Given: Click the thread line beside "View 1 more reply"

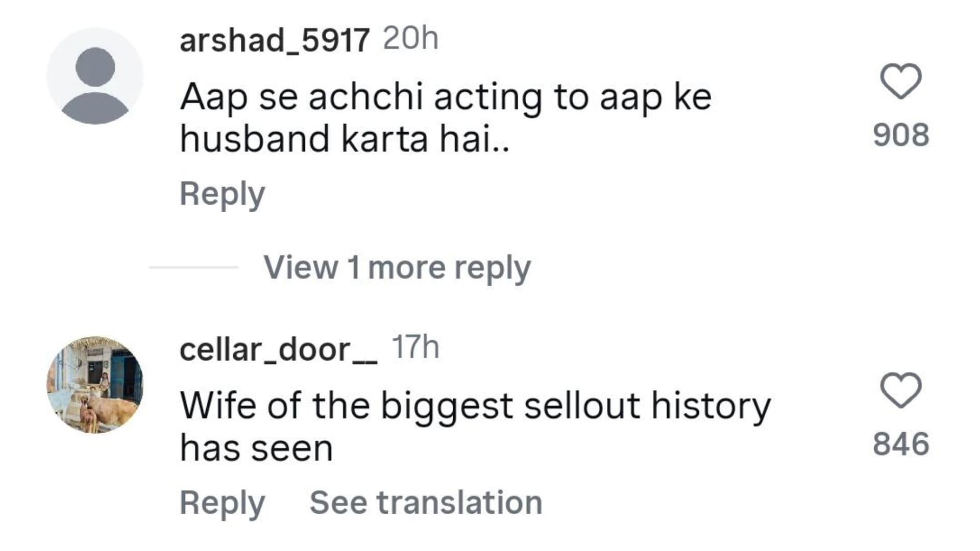Looking at the screenshot, I should tap(193, 267).
